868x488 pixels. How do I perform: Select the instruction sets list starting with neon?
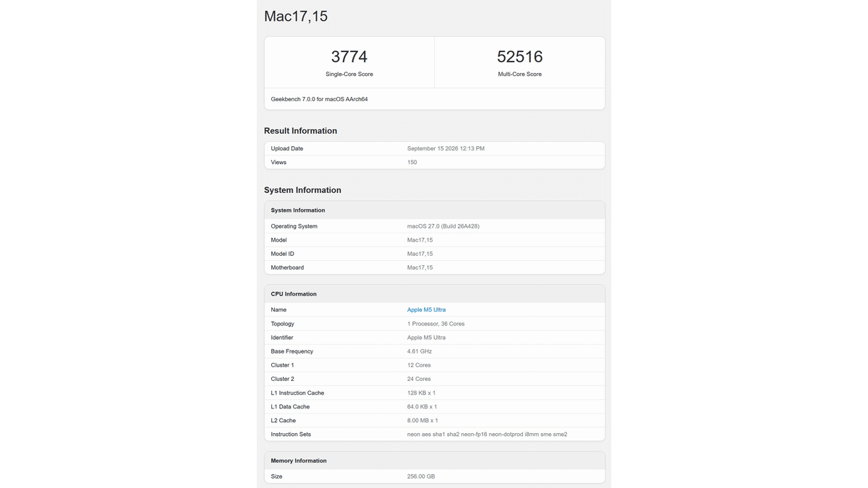click(487, 435)
